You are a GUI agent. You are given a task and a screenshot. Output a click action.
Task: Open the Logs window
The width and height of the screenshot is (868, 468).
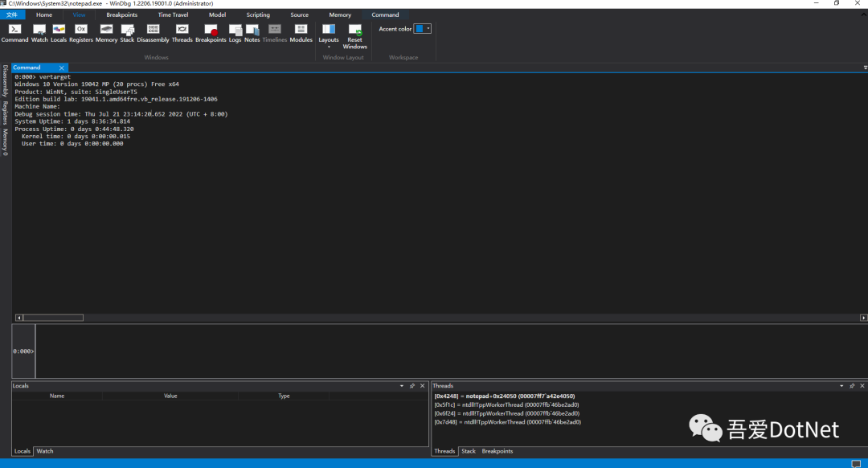coord(235,33)
